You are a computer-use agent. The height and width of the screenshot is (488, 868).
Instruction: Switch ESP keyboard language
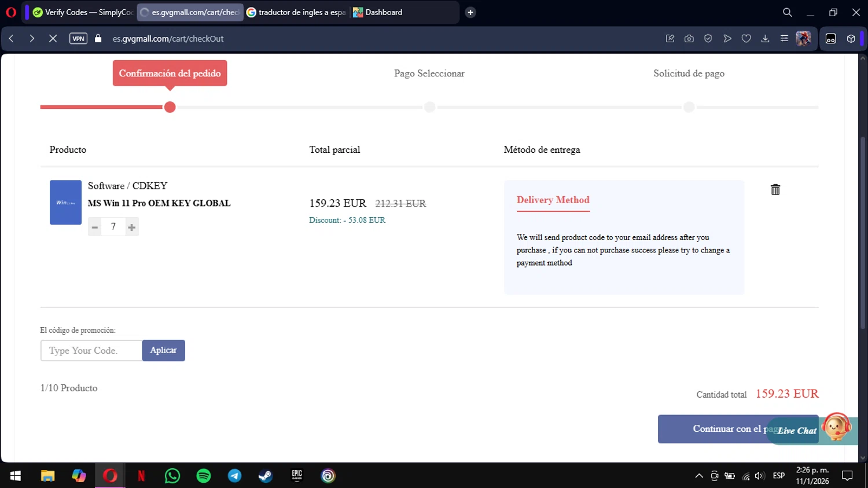(779, 476)
